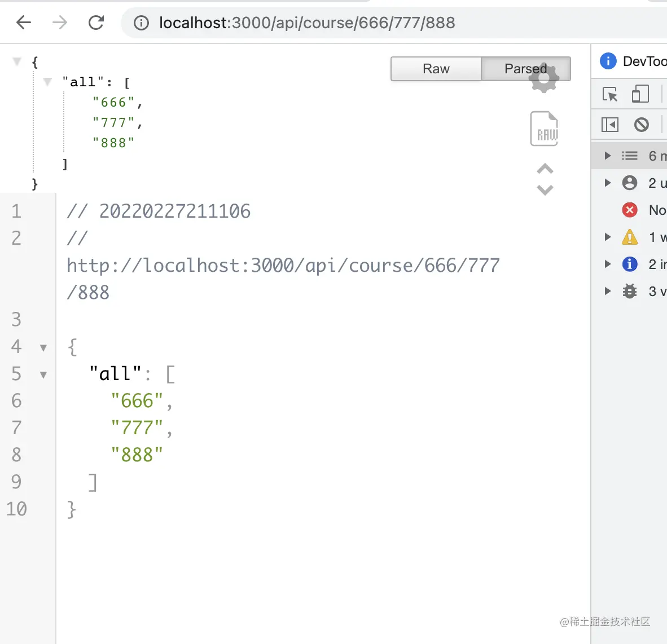Screen dimensions: 667x644
Task: Click line number 3 in gutter
Action: tap(16, 320)
